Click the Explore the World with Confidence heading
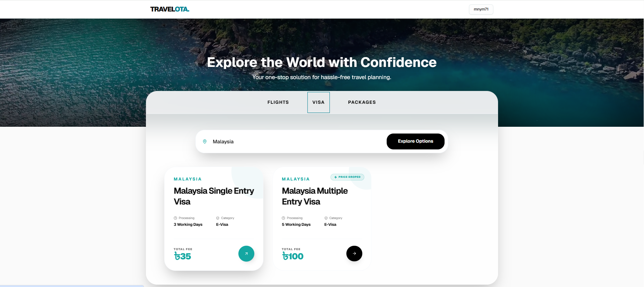 point(322,63)
